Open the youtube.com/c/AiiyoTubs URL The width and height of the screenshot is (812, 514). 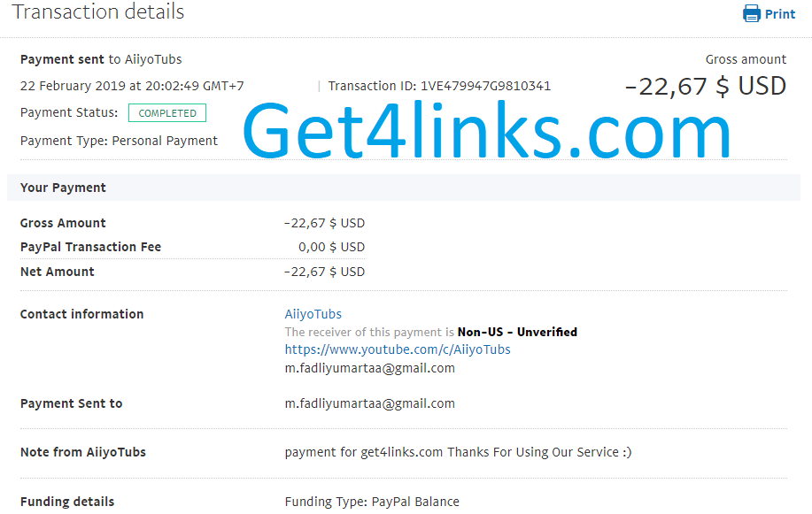click(398, 349)
